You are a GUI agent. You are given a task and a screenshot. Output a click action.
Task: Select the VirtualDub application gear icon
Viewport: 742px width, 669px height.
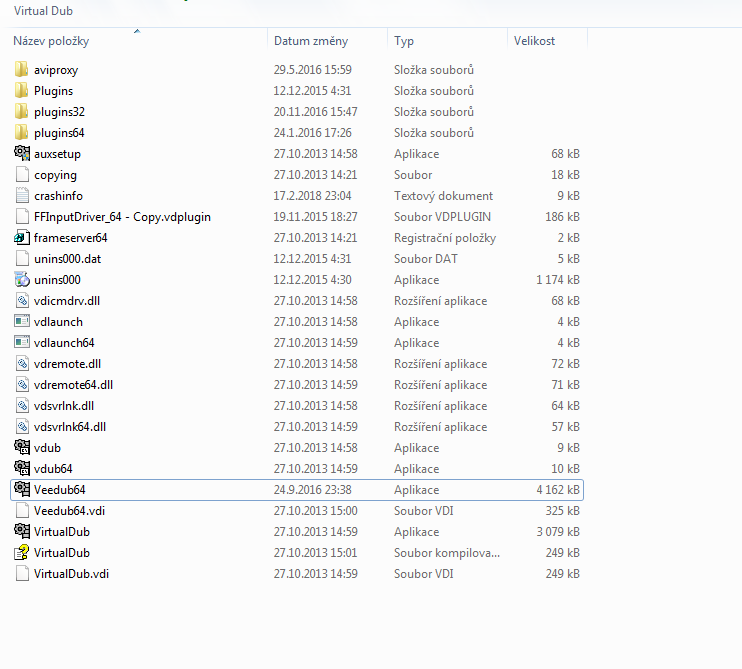point(22,531)
